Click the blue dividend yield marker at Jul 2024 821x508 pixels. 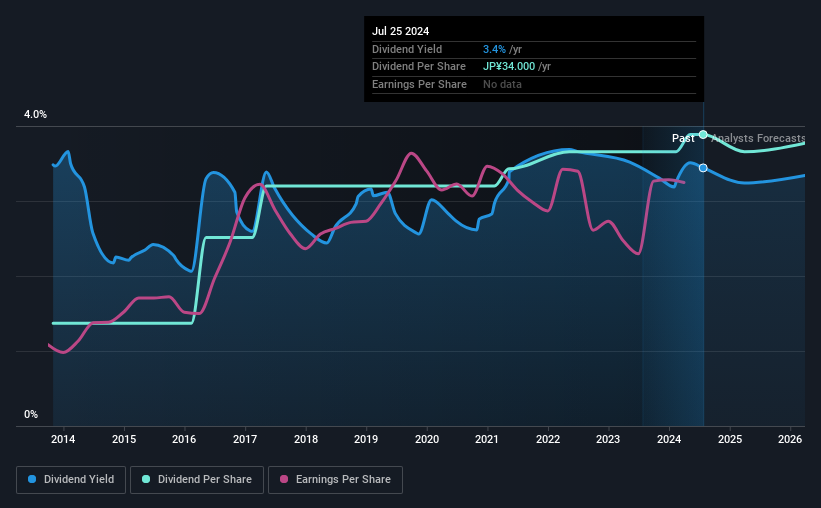[703, 168]
